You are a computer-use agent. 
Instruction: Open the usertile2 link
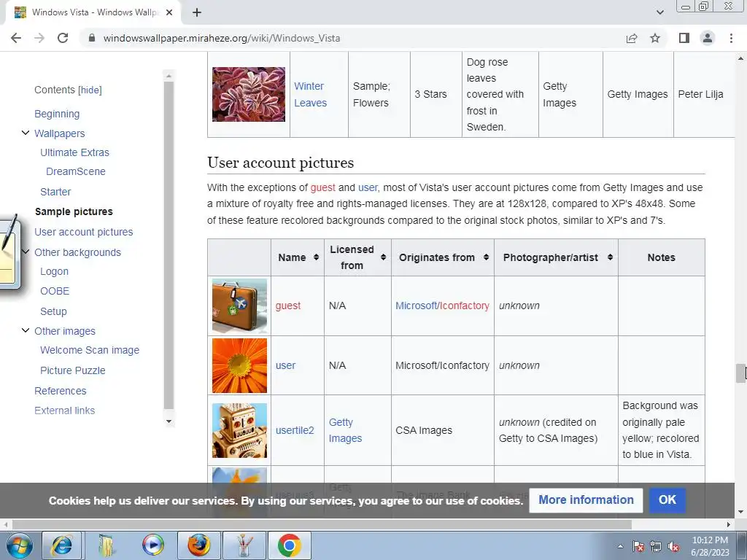[295, 430]
